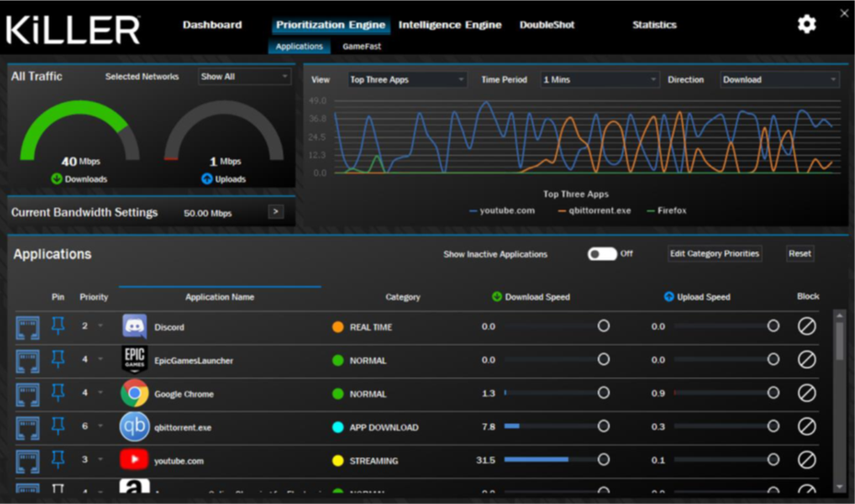The width and height of the screenshot is (855, 504).
Task: Click the applications list vertical scrollbar
Action: (x=839, y=340)
